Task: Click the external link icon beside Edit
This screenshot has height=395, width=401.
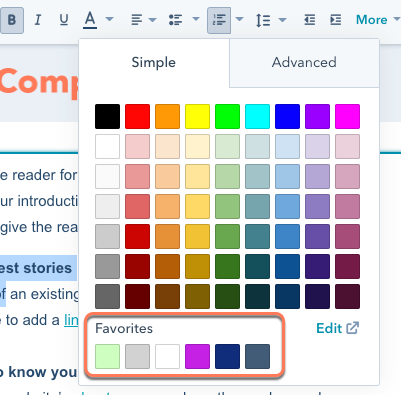Action: 353,328
